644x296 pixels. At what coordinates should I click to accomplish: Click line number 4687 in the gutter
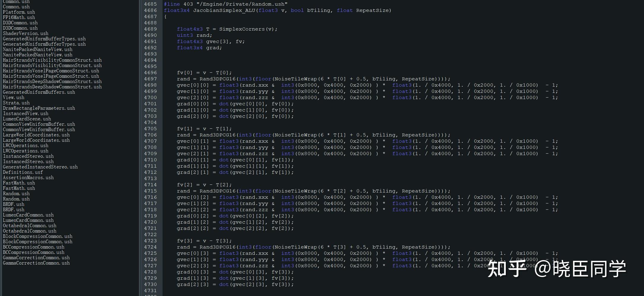150,17
